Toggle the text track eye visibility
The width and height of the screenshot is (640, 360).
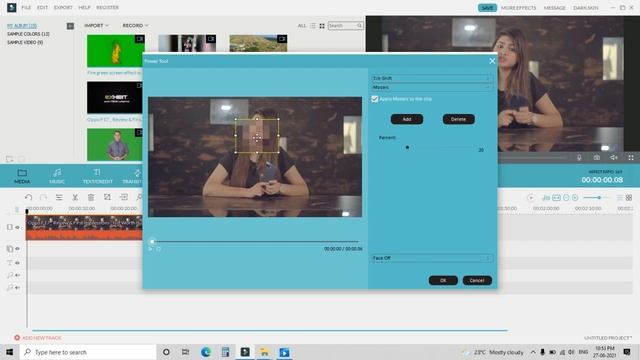click(x=18, y=263)
